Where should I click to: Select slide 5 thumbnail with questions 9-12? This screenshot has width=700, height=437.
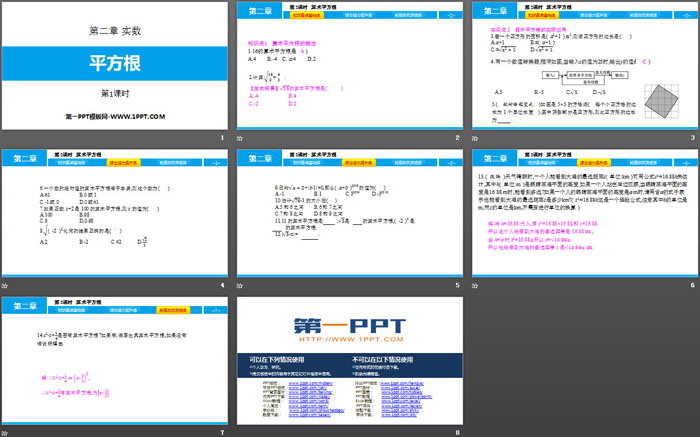pyautogui.click(x=350, y=213)
